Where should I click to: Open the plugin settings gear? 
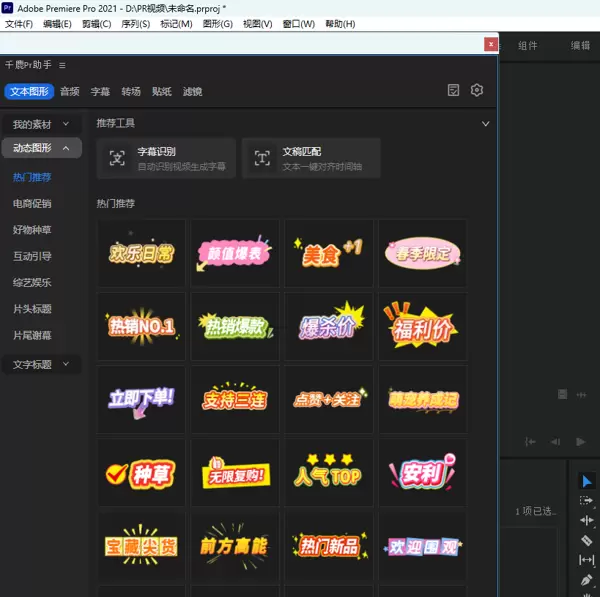[x=477, y=90]
